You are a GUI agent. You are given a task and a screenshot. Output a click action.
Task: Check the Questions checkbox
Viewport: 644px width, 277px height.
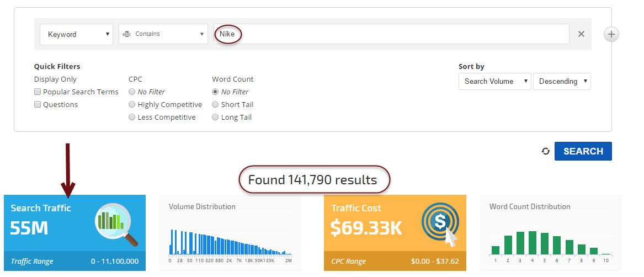38,105
